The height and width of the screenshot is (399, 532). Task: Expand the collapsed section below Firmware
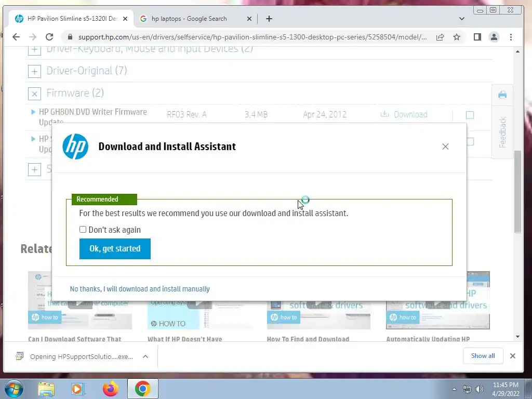(x=34, y=169)
